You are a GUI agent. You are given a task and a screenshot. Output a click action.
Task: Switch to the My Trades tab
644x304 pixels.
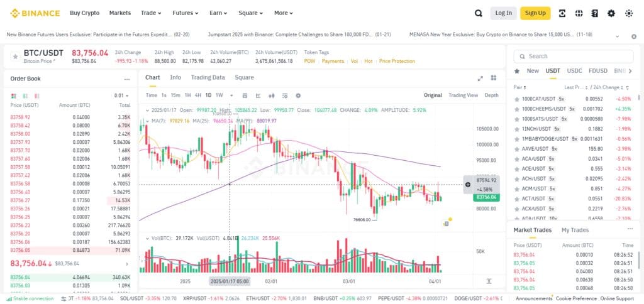click(575, 230)
